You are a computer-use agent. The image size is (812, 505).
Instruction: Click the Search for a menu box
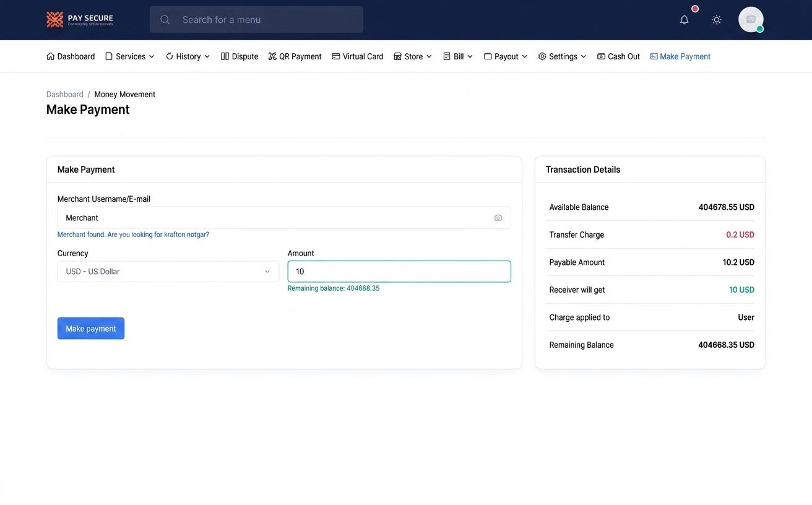[x=256, y=20]
